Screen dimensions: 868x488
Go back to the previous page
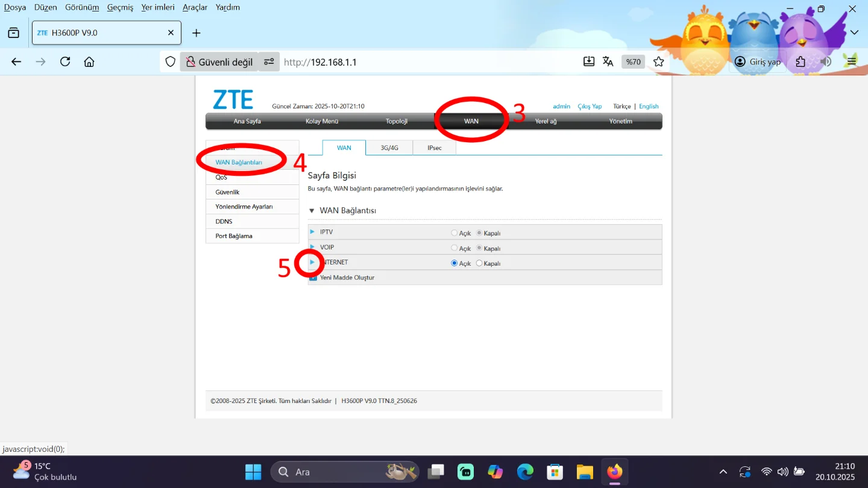16,61
